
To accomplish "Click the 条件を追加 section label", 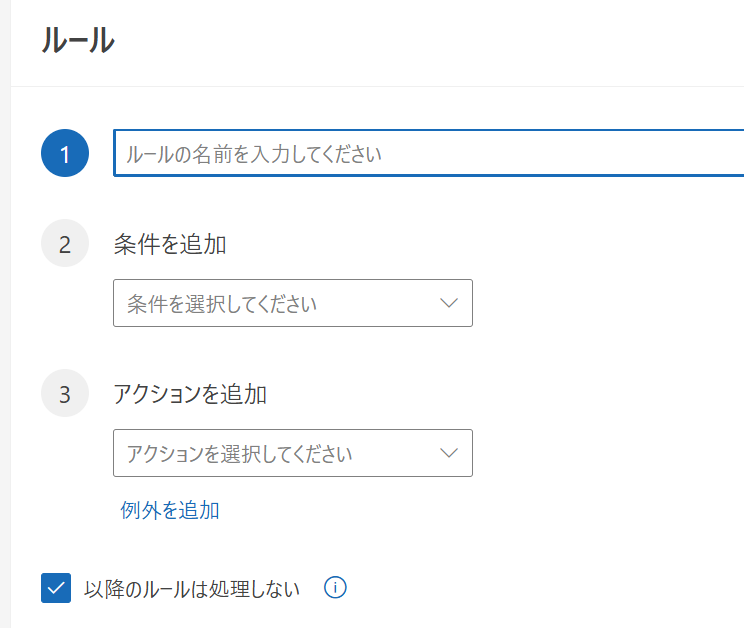I will [170, 244].
